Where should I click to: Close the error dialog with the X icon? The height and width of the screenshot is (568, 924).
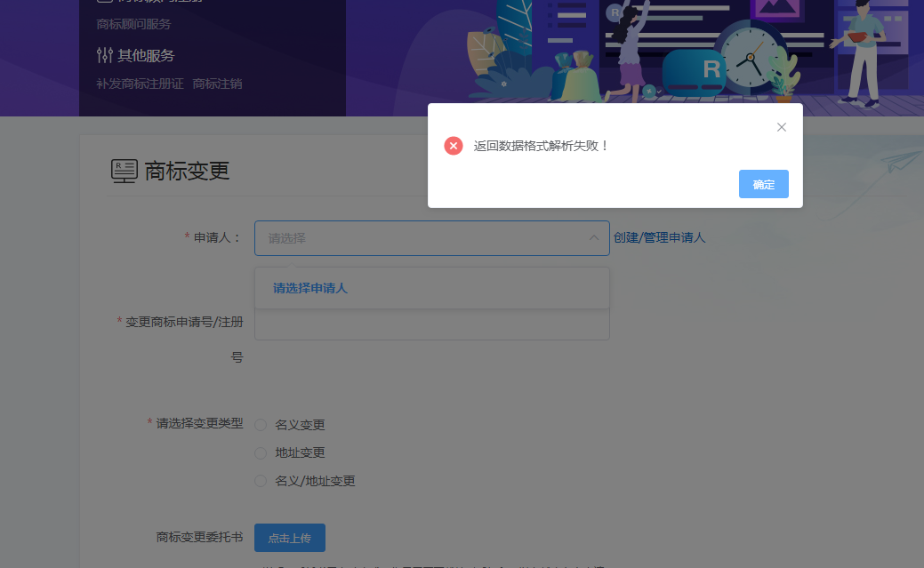coord(782,127)
